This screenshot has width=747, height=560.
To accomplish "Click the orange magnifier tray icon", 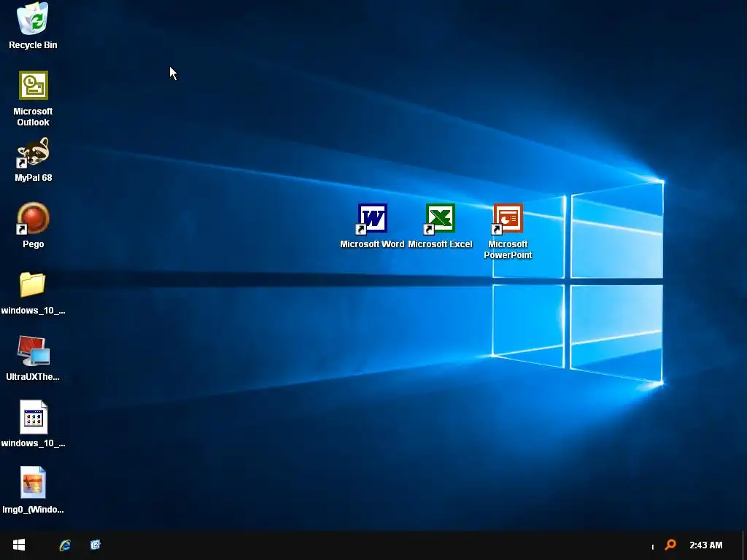I will pos(670,545).
